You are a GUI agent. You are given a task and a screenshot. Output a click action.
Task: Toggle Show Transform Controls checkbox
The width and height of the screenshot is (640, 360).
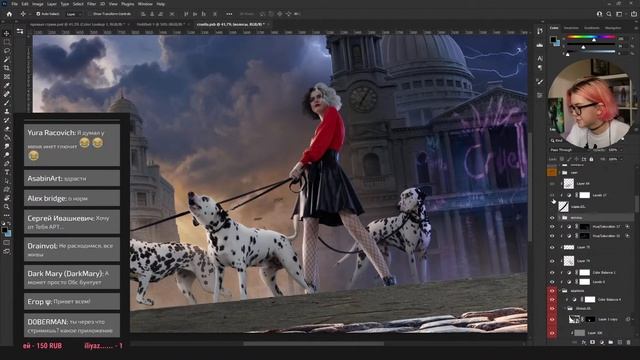pyautogui.click(x=91, y=14)
